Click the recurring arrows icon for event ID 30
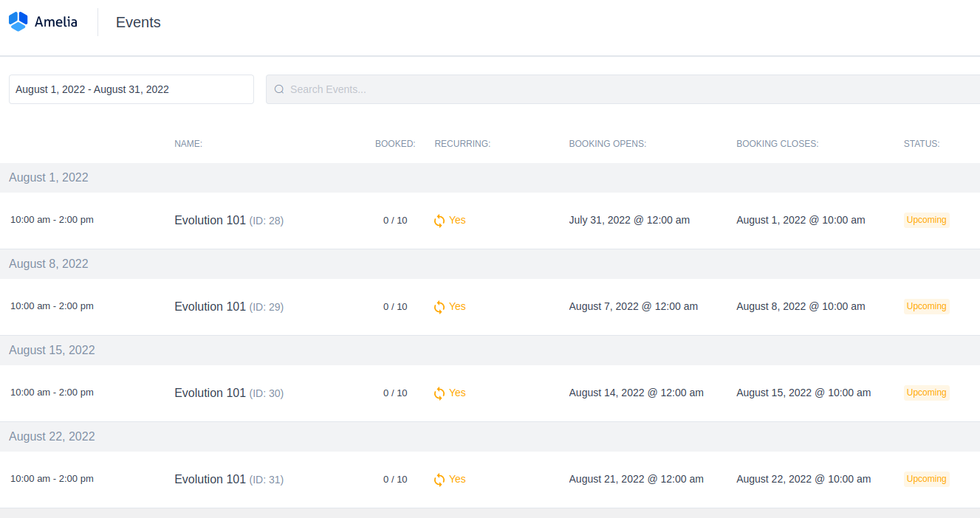 coord(439,393)
